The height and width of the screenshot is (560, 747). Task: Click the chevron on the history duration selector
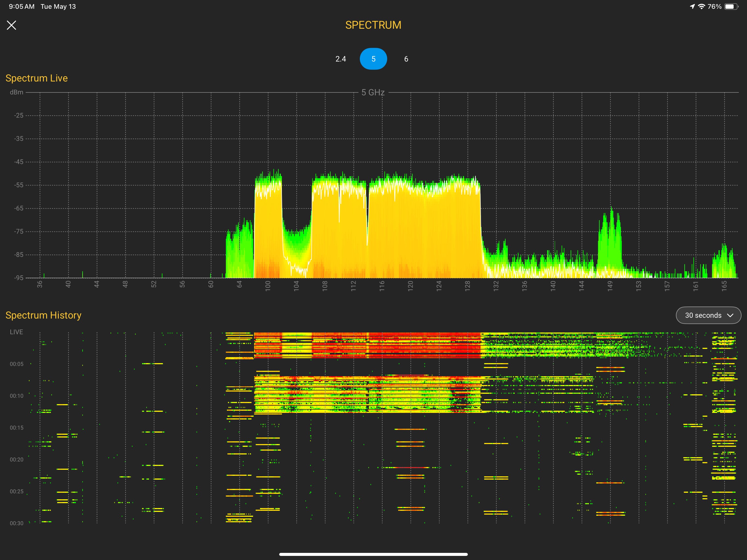(730, 315)
